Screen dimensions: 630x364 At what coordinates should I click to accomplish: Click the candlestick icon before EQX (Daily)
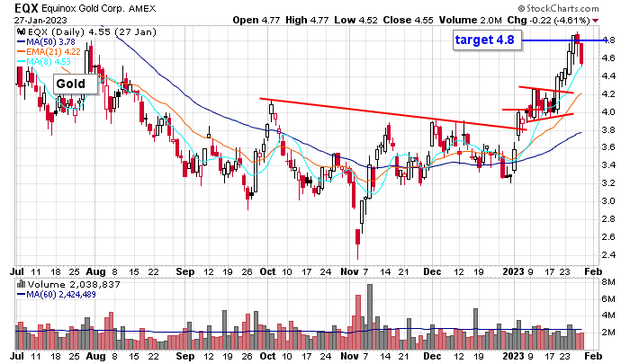tap(22, 32)
